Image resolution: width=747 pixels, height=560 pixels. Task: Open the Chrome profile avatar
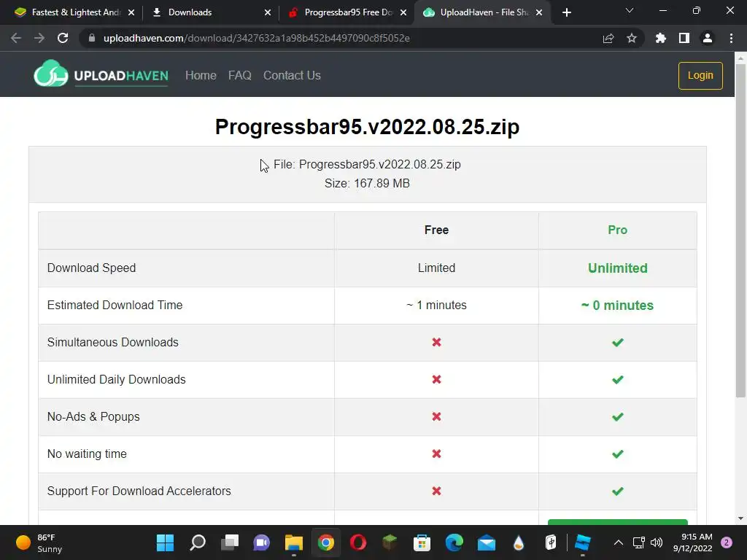[x=708, y=38]
